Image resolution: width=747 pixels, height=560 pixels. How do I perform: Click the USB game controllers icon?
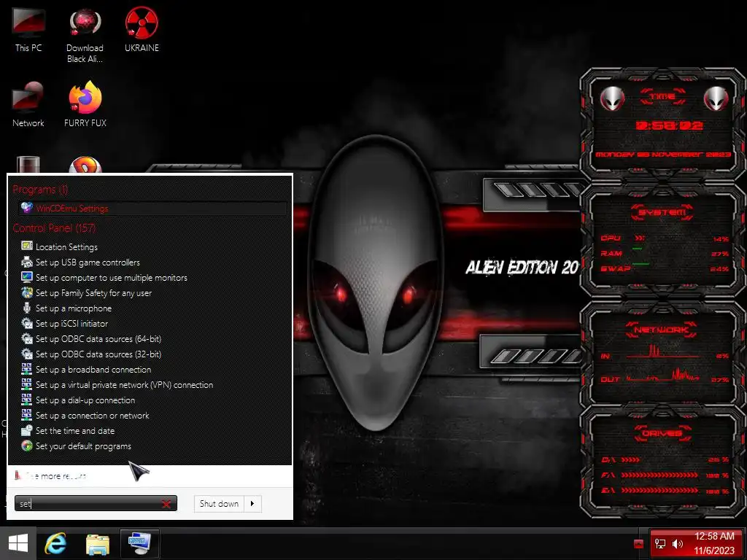27,262
